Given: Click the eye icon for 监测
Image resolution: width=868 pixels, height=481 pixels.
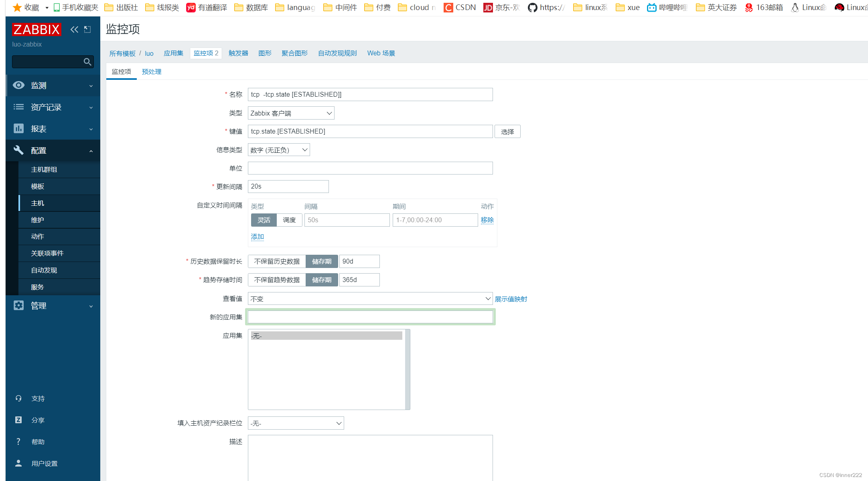Looking at the screenshot, I should 18,85.
